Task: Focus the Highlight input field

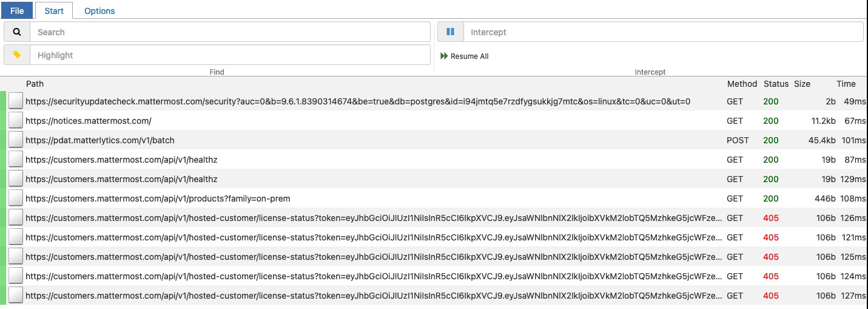Action: click(230, 55)
